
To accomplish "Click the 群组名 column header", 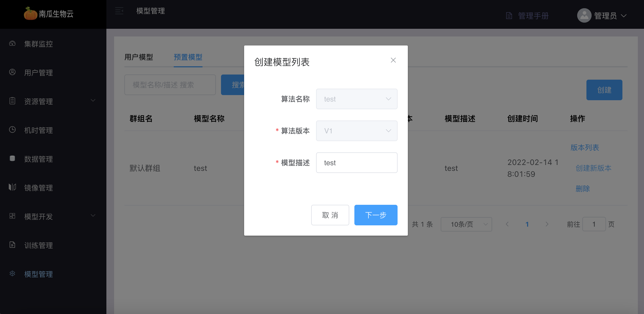I will [141, 119].
